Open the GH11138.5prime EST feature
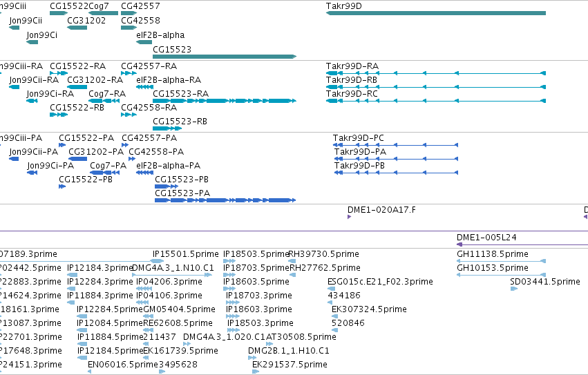 coord(502,261)
